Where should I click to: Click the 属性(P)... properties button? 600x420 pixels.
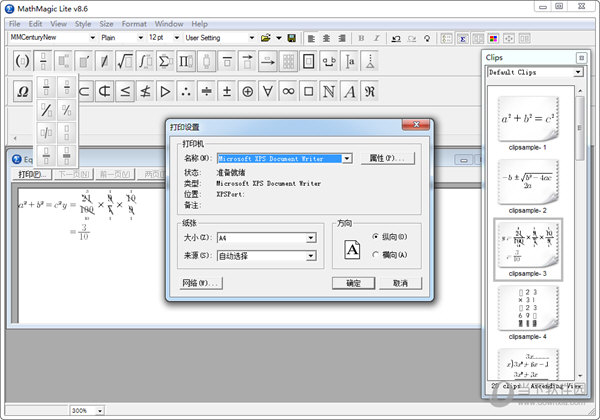pos(388,158)
